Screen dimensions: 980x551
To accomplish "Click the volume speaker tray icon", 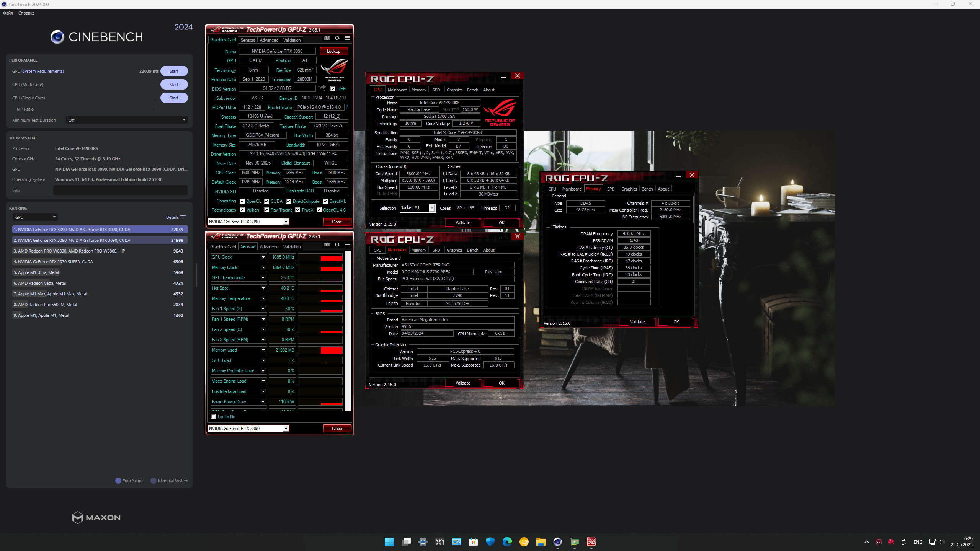I will [941, 542].
